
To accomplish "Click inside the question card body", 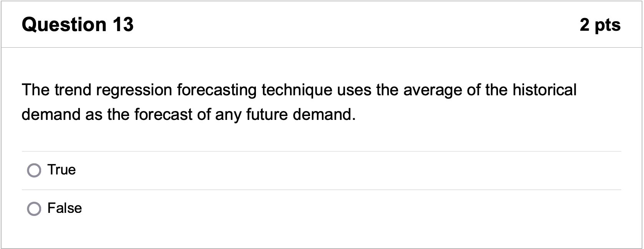I will (322, 134).
